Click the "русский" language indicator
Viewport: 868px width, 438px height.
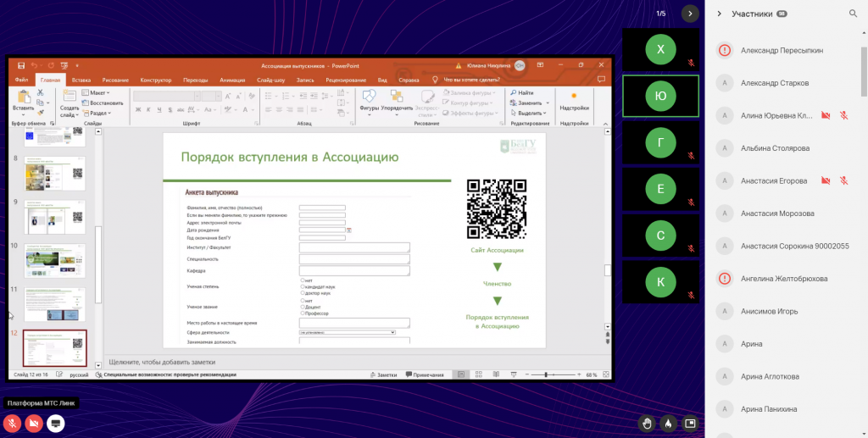(x=79, y=375)
